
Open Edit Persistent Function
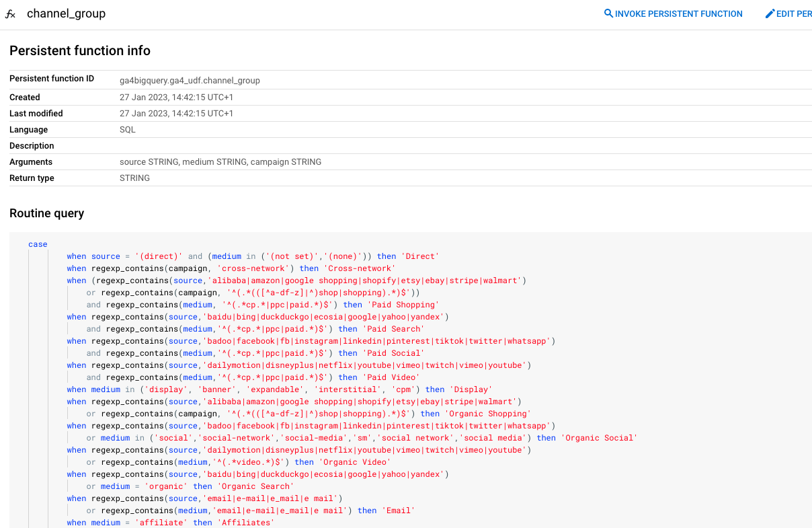point(793,13)
